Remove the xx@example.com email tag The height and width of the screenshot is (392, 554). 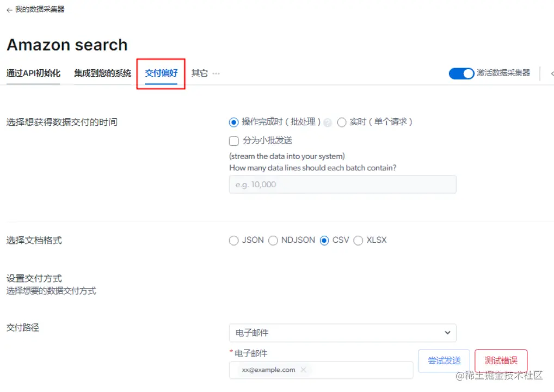303,370
